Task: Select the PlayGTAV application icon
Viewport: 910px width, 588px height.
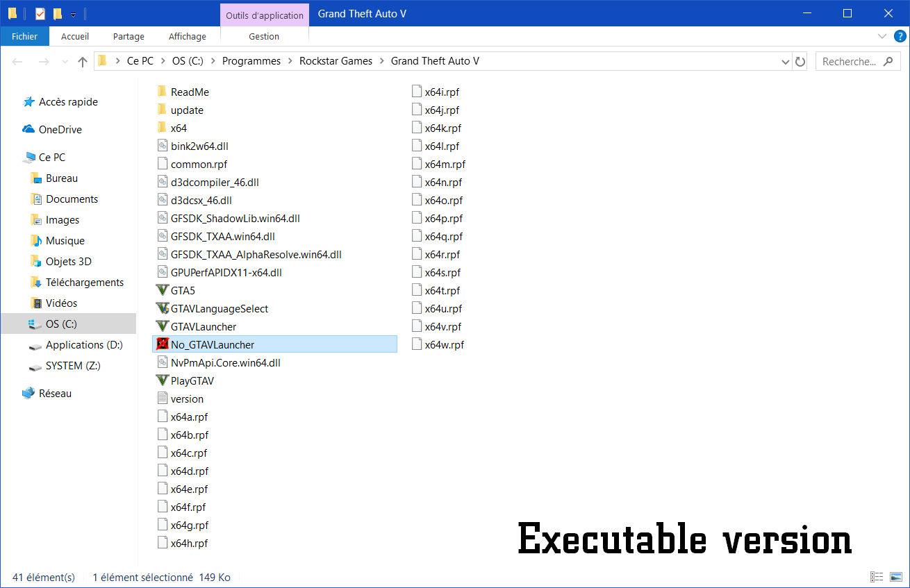Action: tap(163, 380)
